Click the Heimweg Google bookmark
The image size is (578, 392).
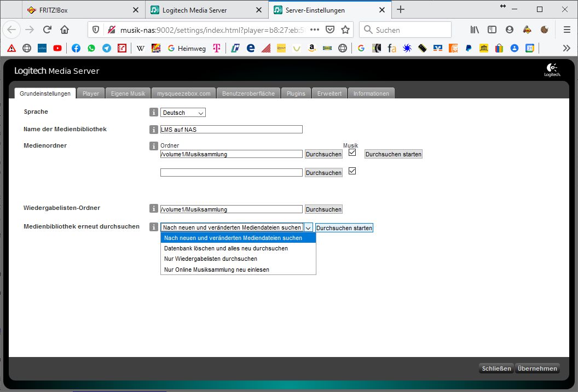pos(187,48)
